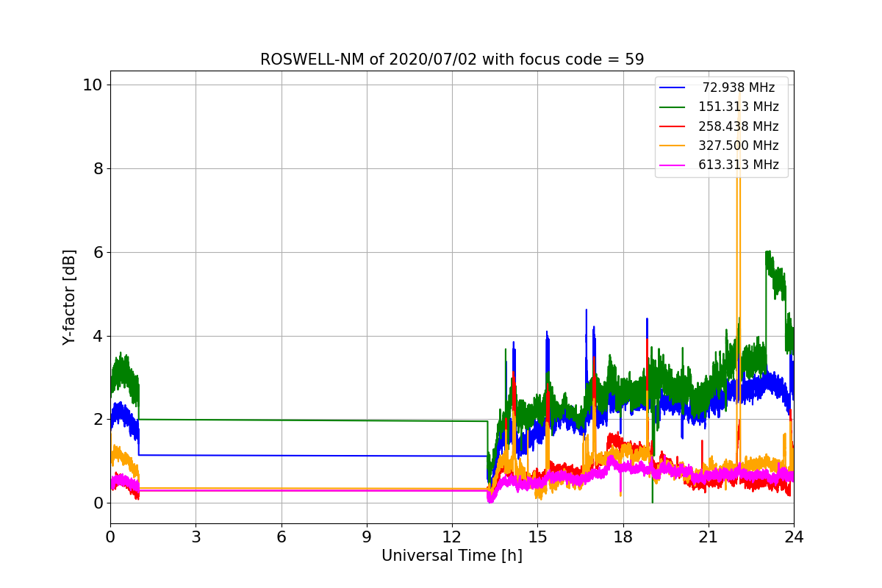Click the y-axis tick label 10
Image resolution: width=882 pixels, height=588 pixels.
pos(93,85)
